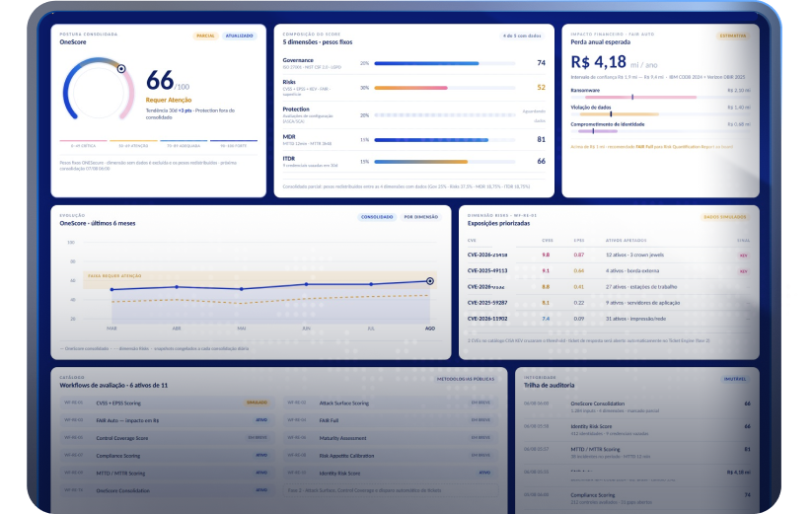Viewport: 812px width, 514px height.
Task: Expand the OneScore Consolidation audit entry
Action: [637, 406]
